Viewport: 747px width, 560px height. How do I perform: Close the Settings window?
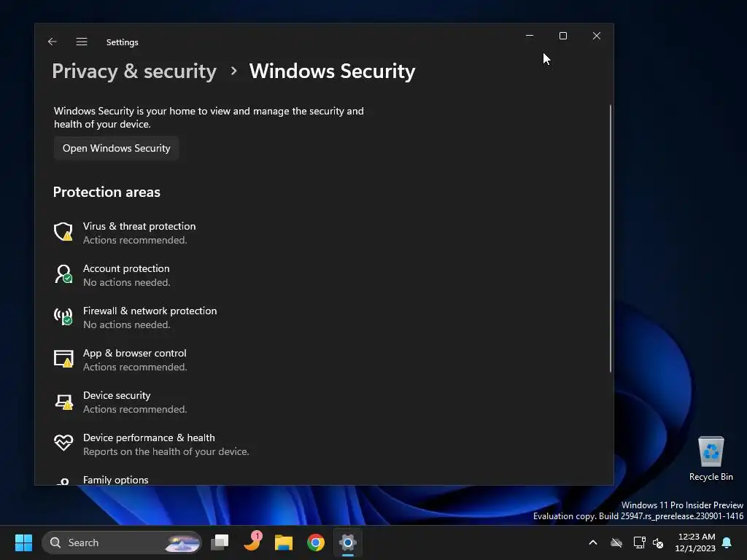pos(597,36)
